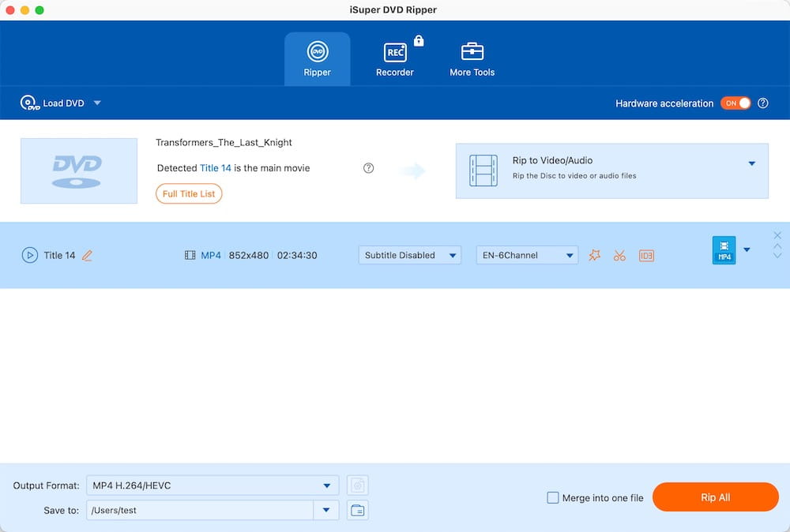Image resolution: width=790 pixels, height=532 pixels.
Task: Switch to the Ripper tab
Action: click(x=318, y=59)
